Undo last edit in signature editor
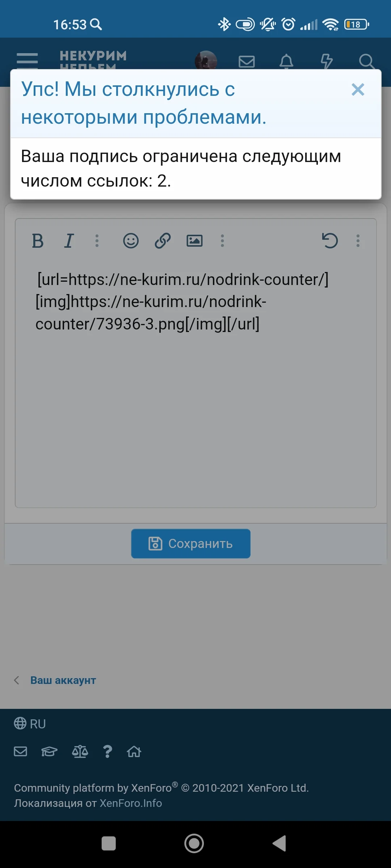 330,241
